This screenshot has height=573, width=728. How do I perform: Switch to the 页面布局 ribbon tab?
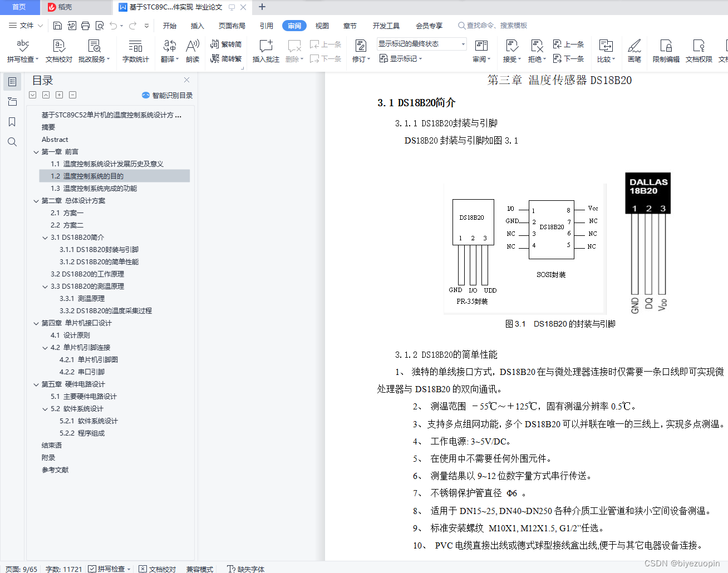click(232, 26)
